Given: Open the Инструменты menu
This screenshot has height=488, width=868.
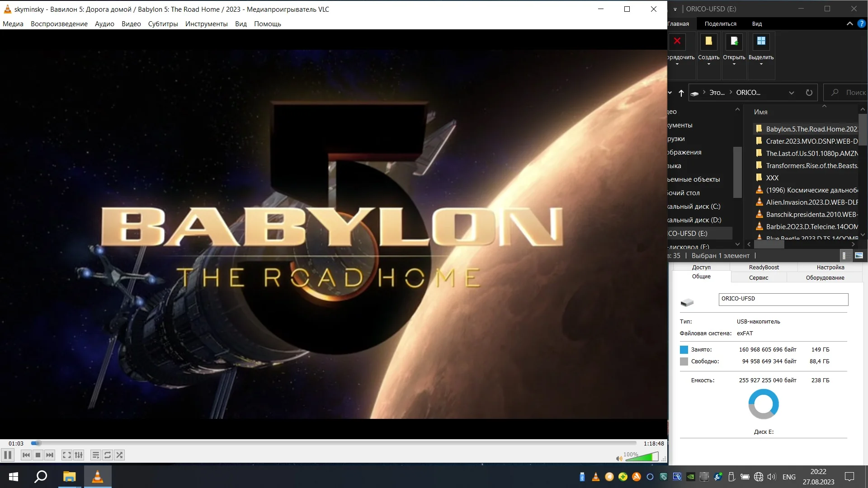Looking at the screenshot, I should (206, 24).
